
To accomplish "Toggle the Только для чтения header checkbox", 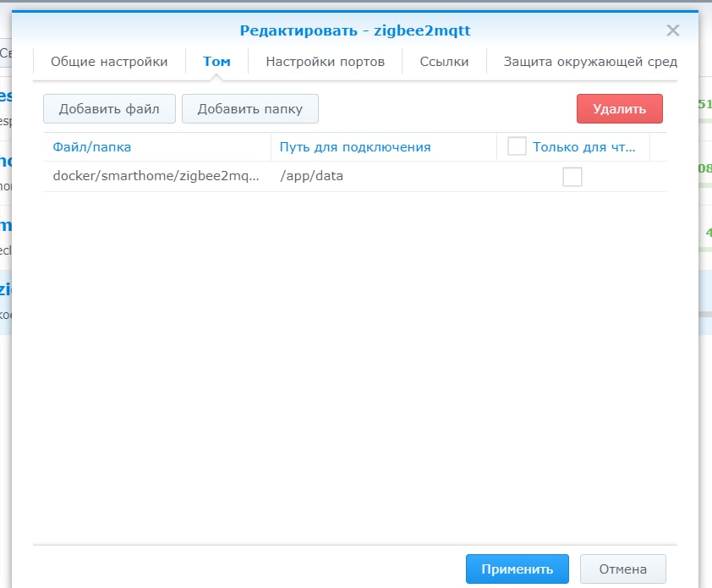I will (x=517, y=146).
